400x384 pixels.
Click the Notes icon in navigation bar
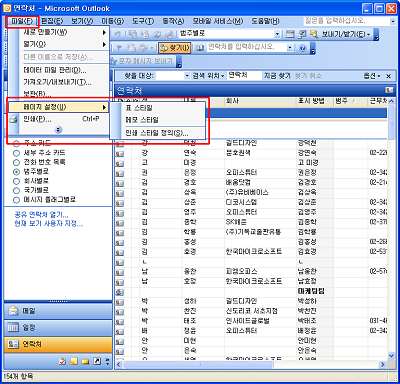tap(74, 361)
